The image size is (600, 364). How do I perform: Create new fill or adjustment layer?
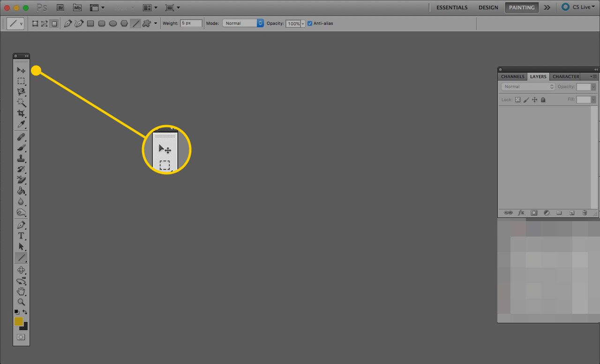pyautogui.click(x=547, y=213)
